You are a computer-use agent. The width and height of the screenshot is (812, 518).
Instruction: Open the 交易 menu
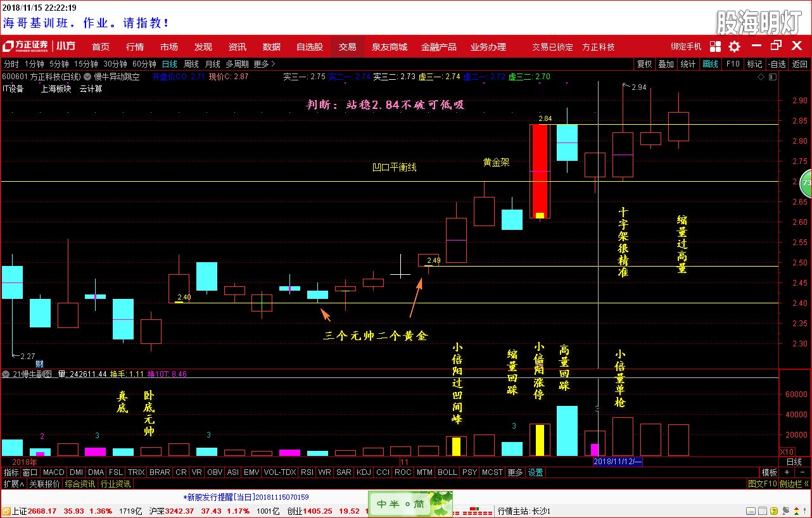coord(347,47)
